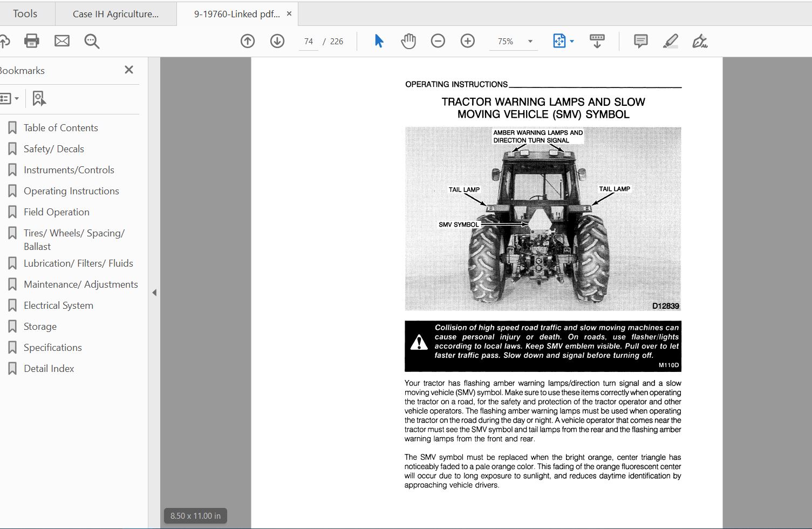Send file by email envelope icon
Image resolution: width=812 pixels, height=529 pixels.
[x=62, y=41]
